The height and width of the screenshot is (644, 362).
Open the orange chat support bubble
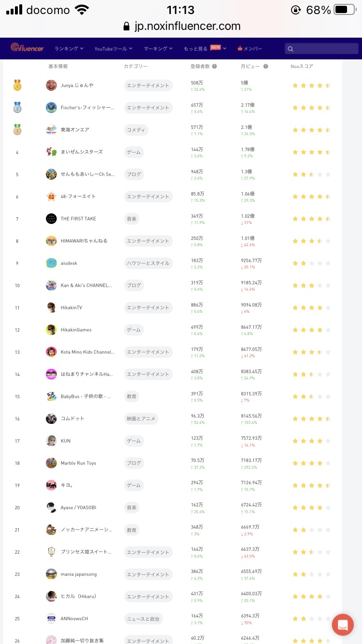[x=343, y=625]
